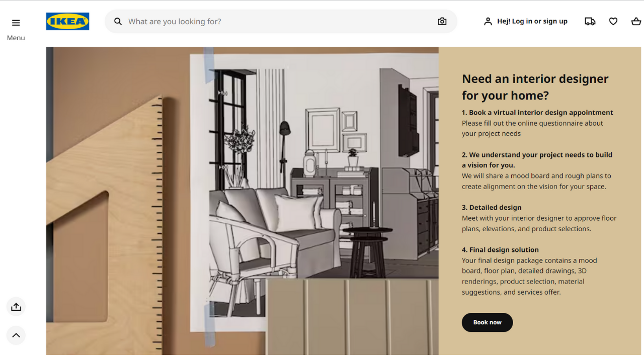
Task: Click the interior design sketch image
Action: (x=243, y=201)
